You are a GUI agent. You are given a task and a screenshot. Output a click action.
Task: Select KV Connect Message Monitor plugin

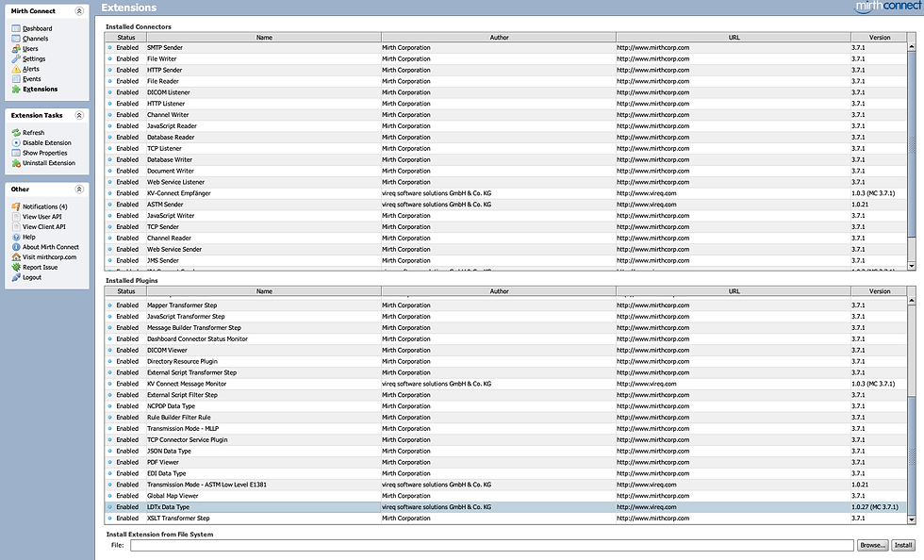(506, 384)
